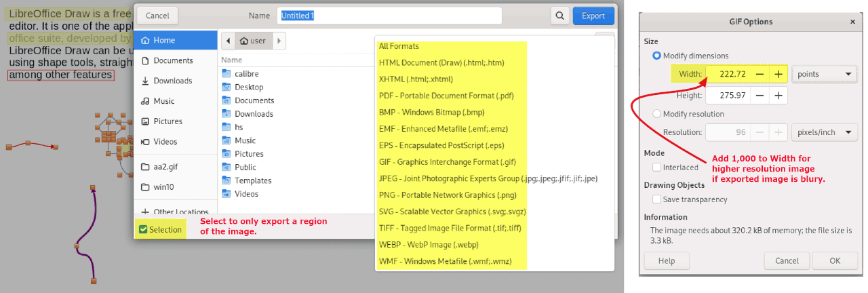Click the user folder path button

253,41
